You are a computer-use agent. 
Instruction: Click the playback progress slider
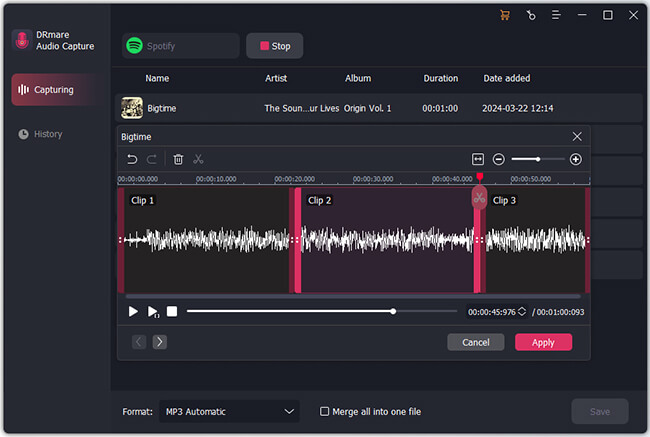tap(322, 311)
